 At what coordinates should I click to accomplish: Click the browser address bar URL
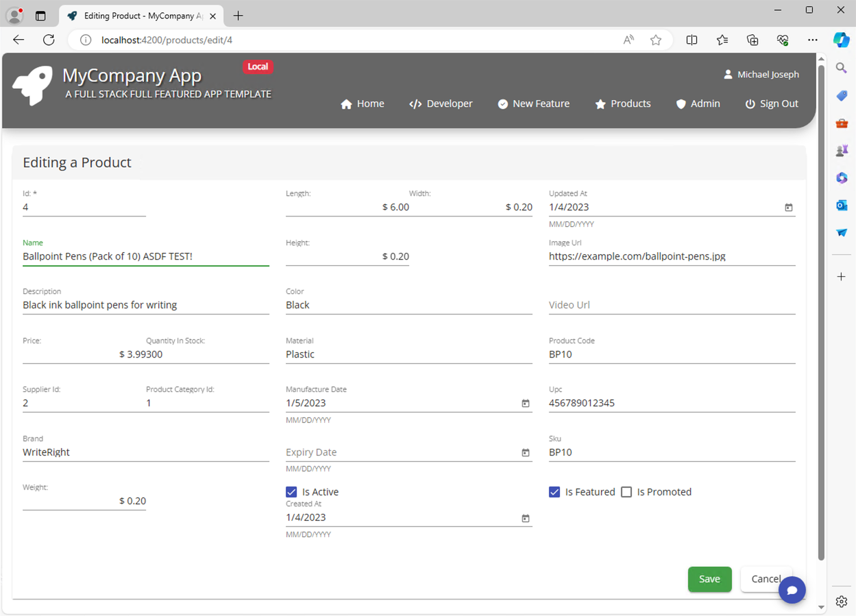167,40
